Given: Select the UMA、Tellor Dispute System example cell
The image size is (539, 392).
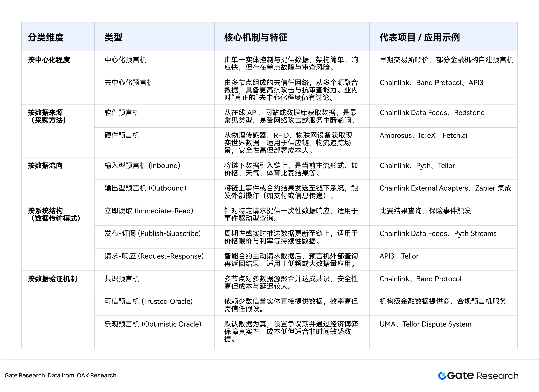Looking at the screenshot, I should [x=425, y=324].
